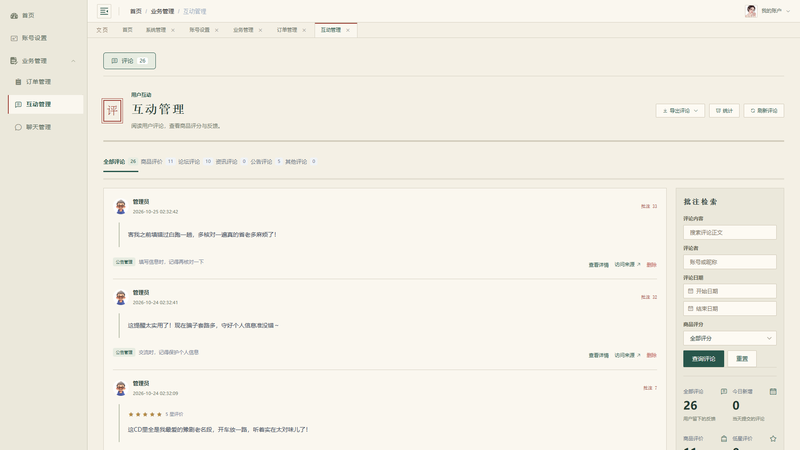Click the star icon beside 低星评价 stat
800x450 pixels.
[773, 438]
